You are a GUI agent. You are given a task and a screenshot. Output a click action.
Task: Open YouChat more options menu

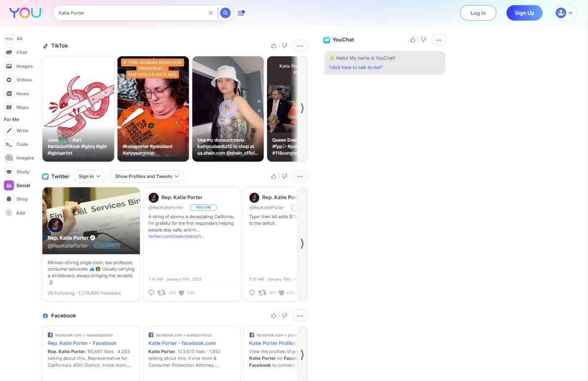439,40
